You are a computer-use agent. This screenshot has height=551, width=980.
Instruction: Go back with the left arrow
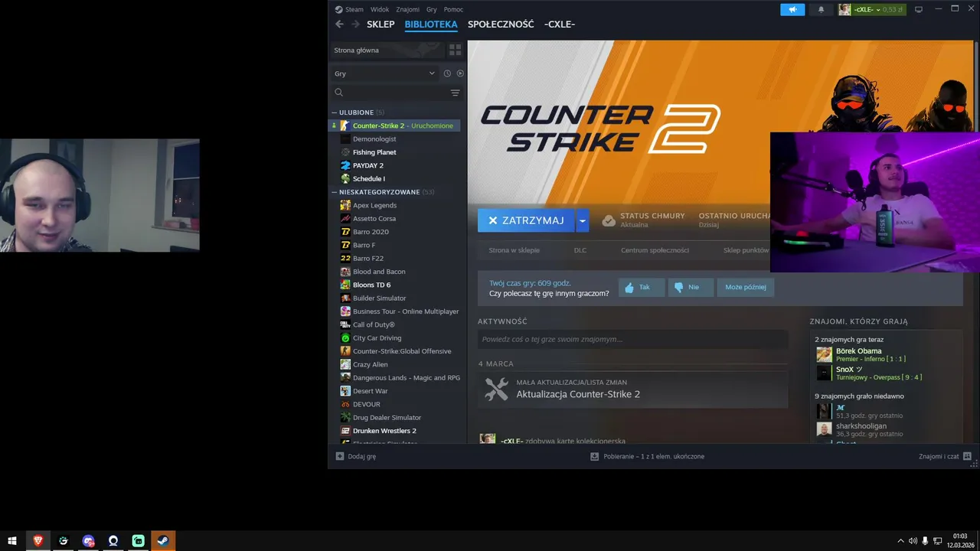[339, 24]
